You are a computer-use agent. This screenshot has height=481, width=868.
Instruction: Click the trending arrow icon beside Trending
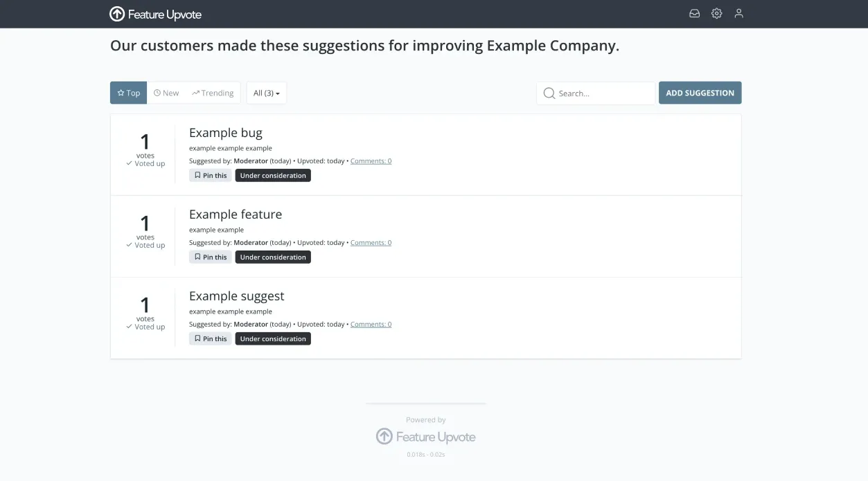pyautogui.click(x=195, y=92)
